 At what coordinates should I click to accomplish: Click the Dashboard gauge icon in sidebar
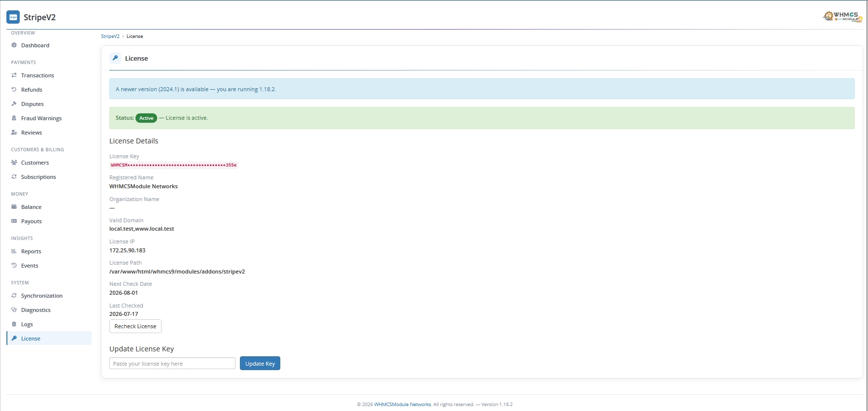point(14,45)
